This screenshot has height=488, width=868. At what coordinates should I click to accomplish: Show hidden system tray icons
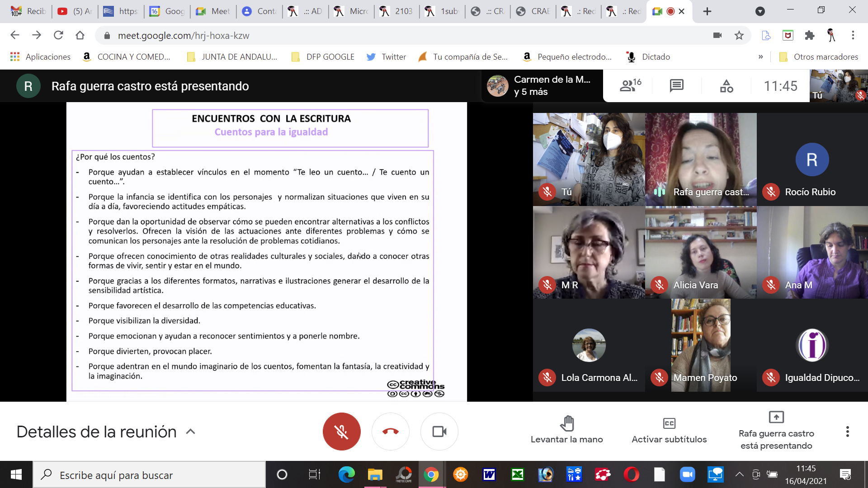740,474
